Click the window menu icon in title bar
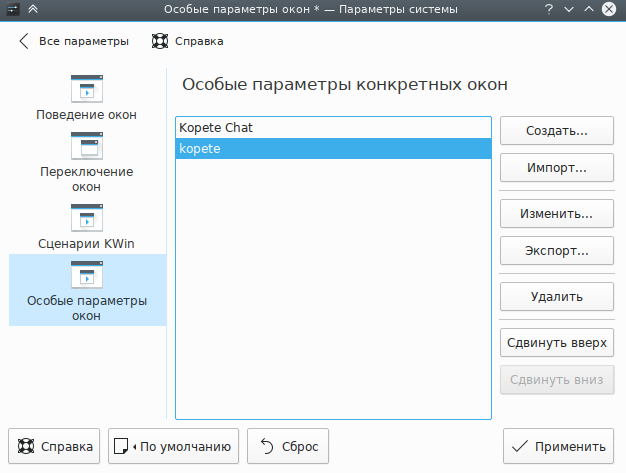Image resolution: width=626 pixels, height=473 pixels. click(x=12, y=10)
